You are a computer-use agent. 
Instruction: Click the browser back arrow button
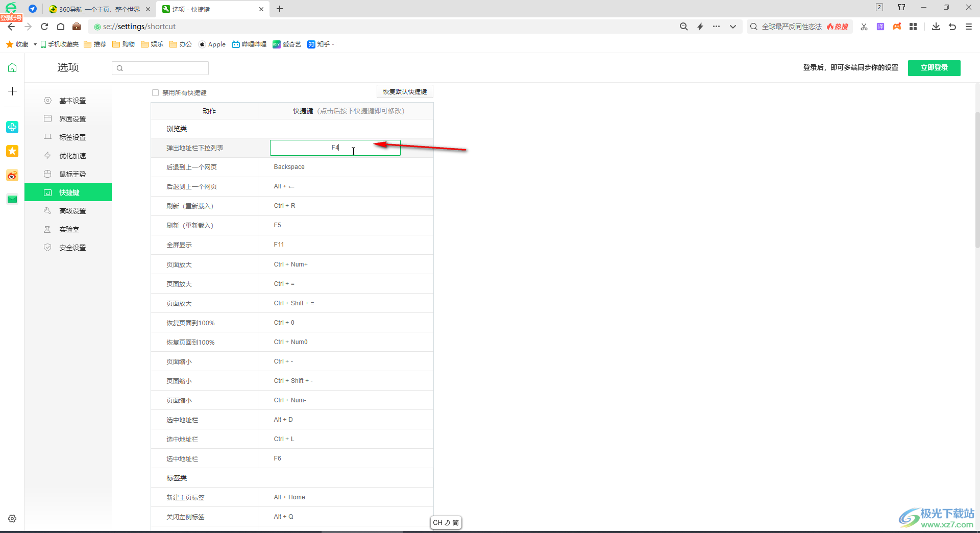11,27
